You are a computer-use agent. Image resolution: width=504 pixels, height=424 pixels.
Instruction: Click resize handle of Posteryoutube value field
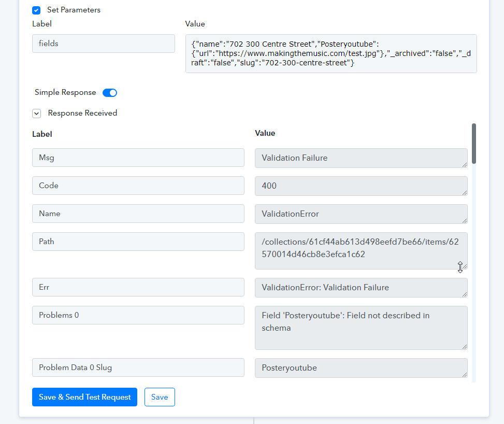point(465,375)
